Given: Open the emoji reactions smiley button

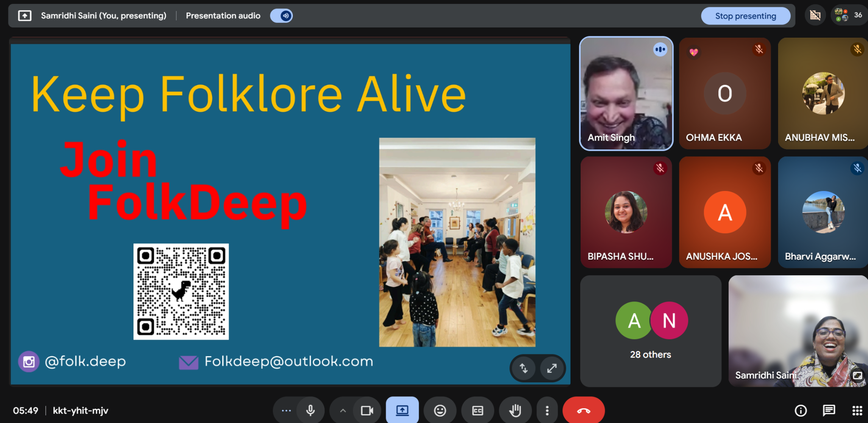Looking at the screenshot, I should coord(440,410).
